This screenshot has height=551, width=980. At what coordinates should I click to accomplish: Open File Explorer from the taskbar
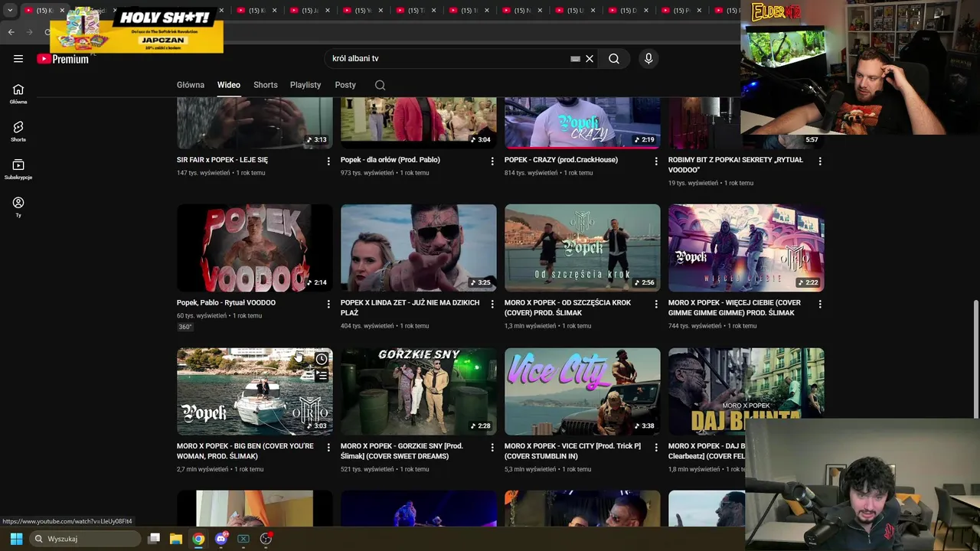tap(176, 539)
